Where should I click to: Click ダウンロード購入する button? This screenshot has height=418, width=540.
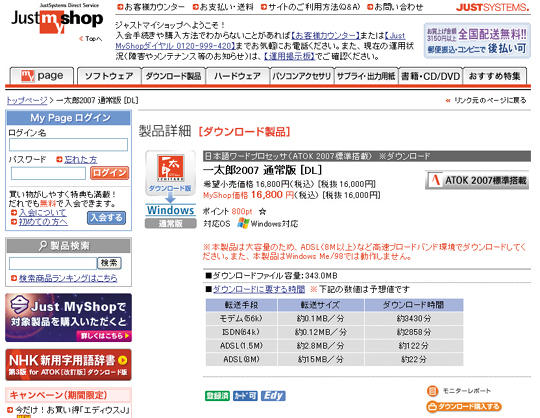tap(464, 407)
